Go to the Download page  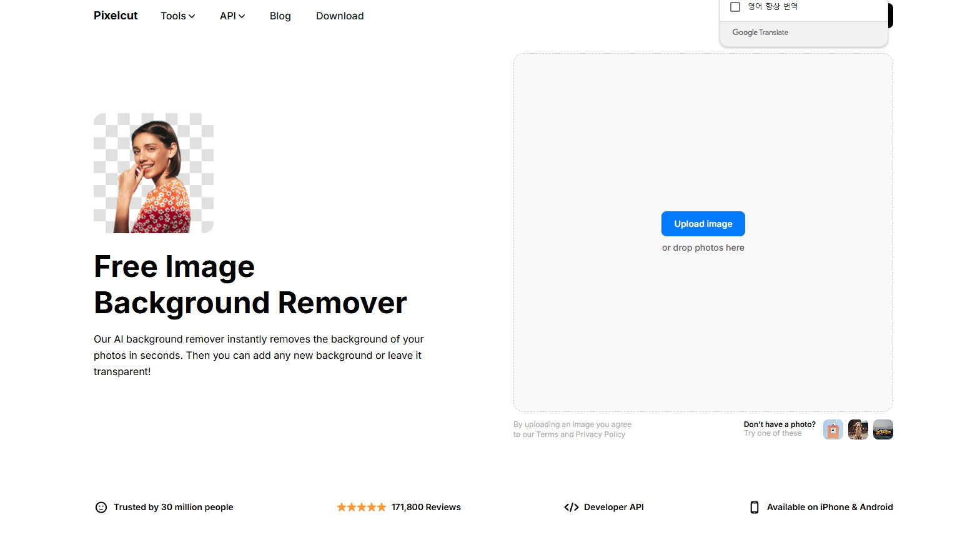pyautogui.click(x=340, y=16)
